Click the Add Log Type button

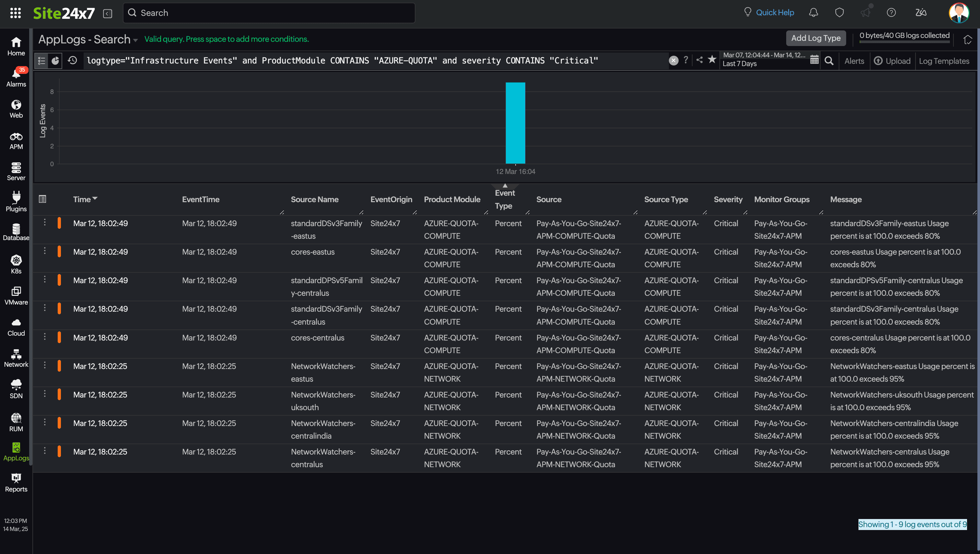pyautogui.click(x=816, y=38)
